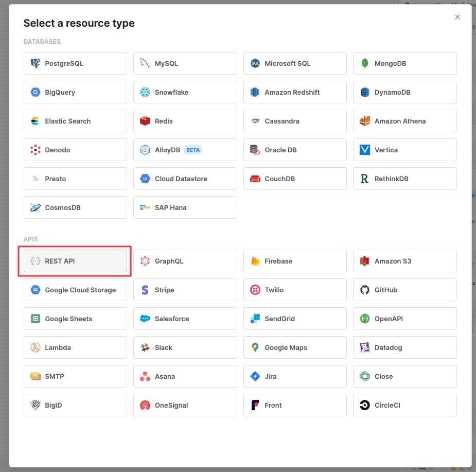This screenshot has height=472, width=476.
Task: Choose the REST API resource type
Action: (x=75, y=261)
